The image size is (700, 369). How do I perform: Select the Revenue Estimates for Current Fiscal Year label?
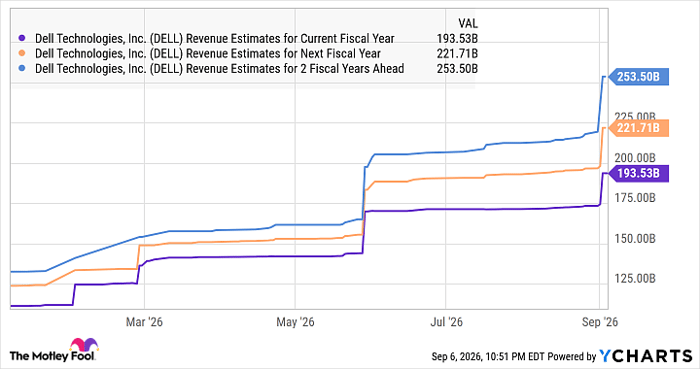[215, 39]
